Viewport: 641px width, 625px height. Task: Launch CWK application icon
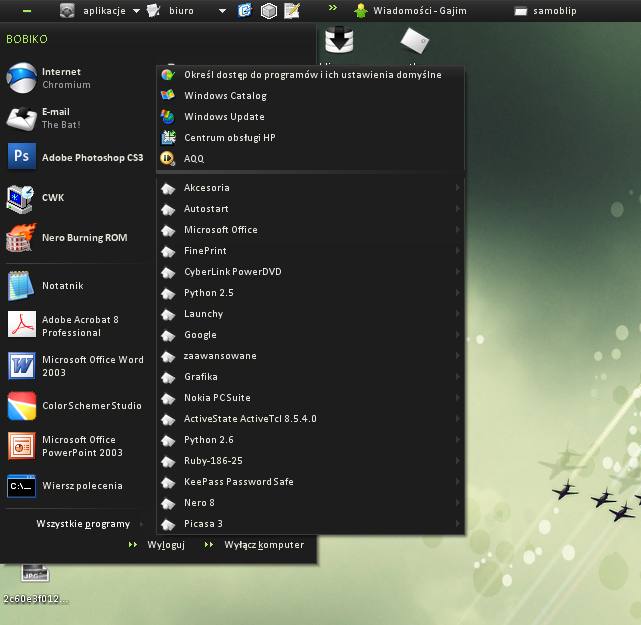coord(20,199)
